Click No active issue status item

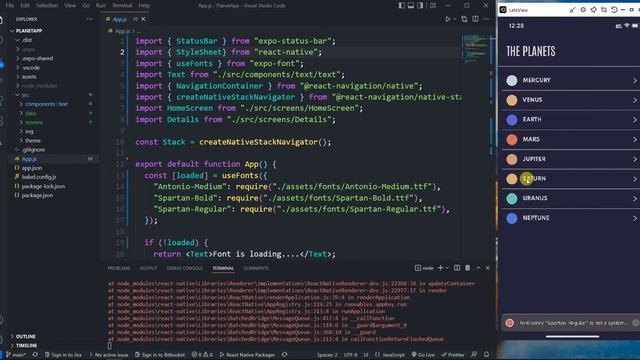pyautogui.click(x=108, y=355)
